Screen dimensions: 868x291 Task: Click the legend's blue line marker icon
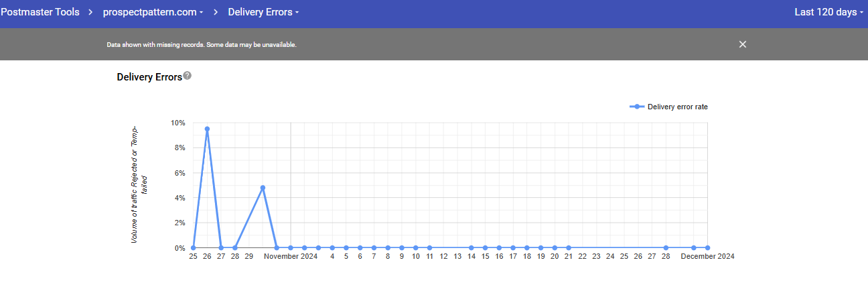[x=637, y=107]
